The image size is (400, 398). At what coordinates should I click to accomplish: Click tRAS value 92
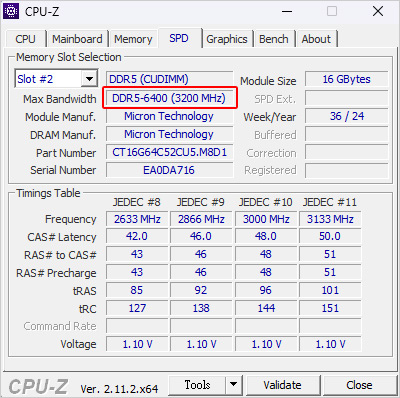(201, 290)
